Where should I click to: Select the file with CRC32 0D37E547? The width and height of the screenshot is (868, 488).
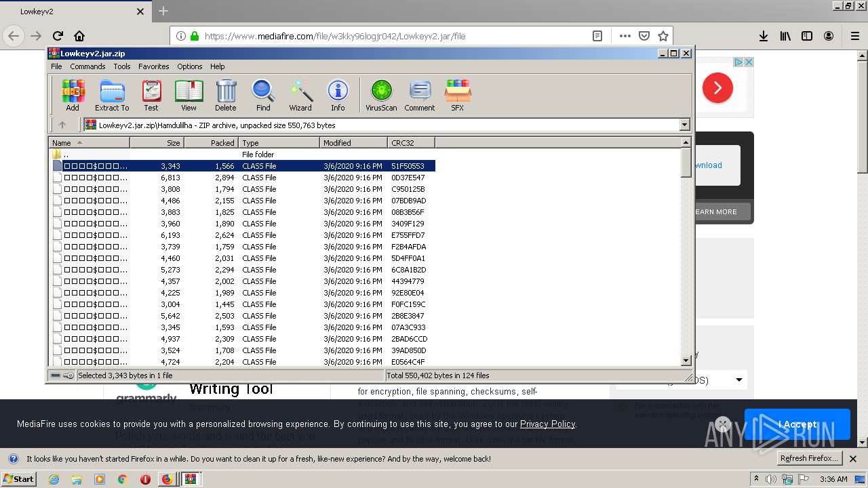[243, 178]
